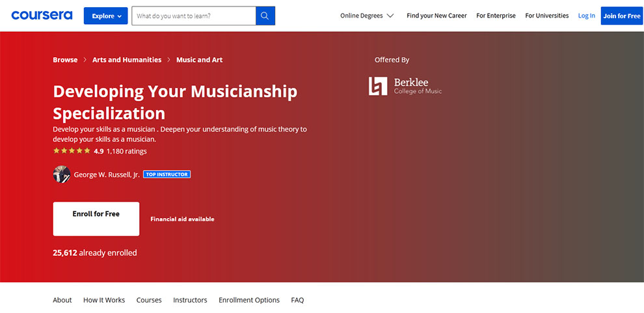
Task: Open Financial aid available link
Action: coord(182,219)
